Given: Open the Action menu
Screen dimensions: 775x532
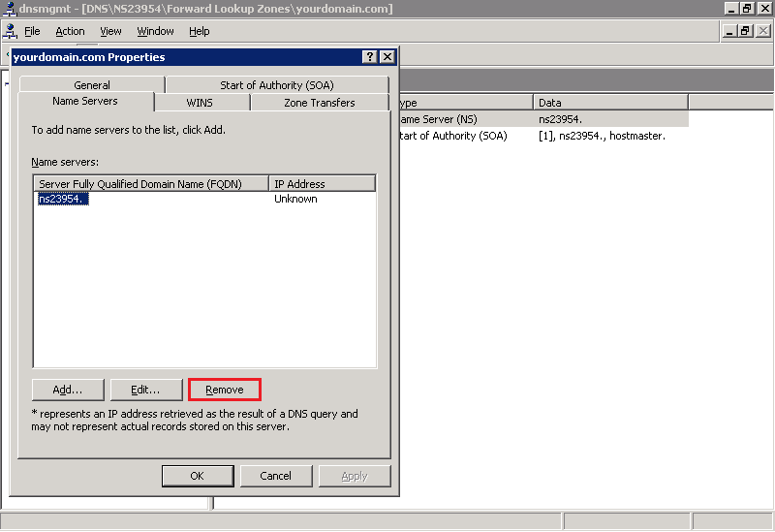Looking at the screenshot, I should pyautogui.click(x=70, y=31).
